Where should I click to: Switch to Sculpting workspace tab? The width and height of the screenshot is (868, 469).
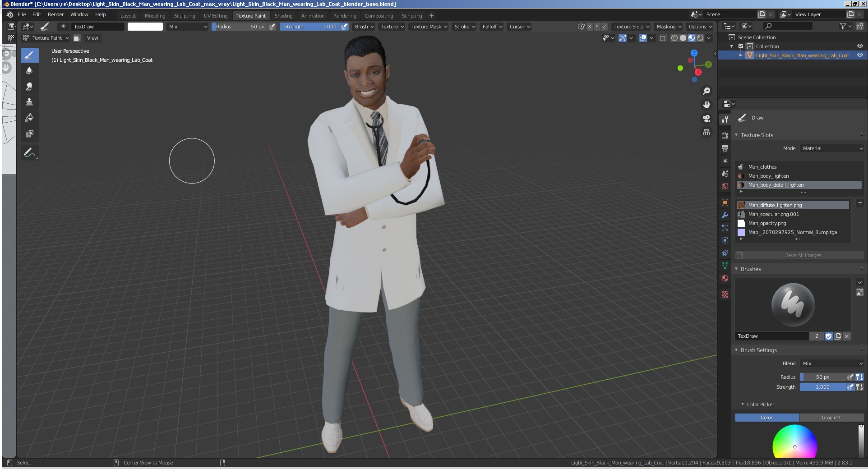click(185, 16)
